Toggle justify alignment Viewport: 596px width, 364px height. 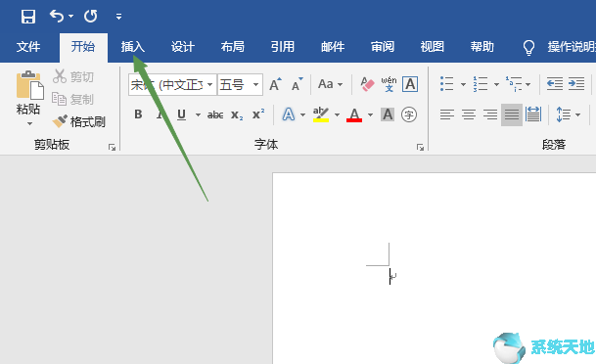click(512, 114)
